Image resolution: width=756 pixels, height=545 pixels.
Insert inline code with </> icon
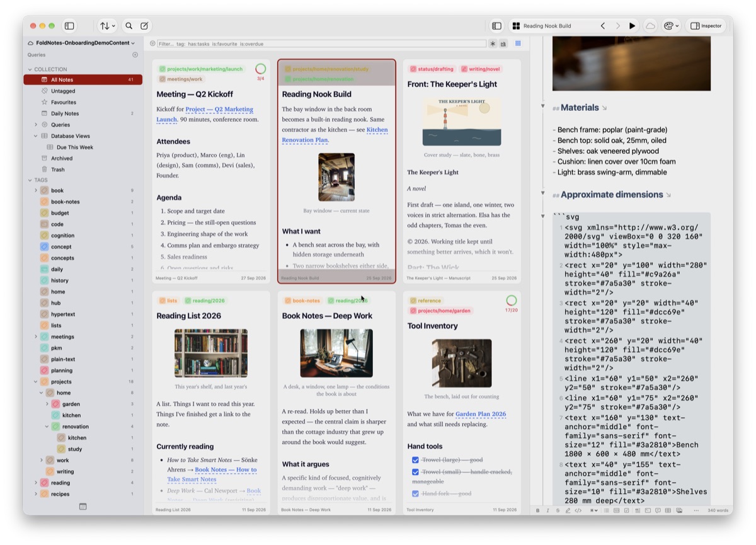(x=578, y=510)
